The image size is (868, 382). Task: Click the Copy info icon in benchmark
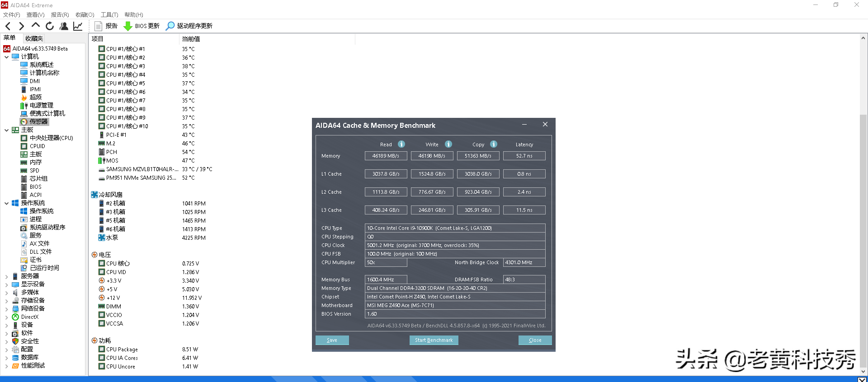coord(494,144)
